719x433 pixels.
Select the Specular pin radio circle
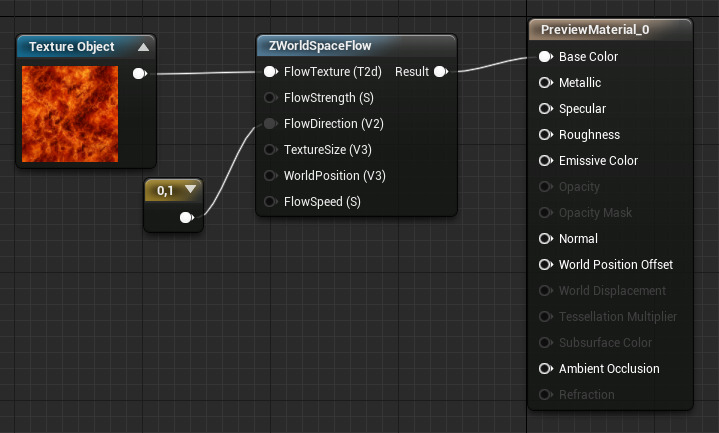(545, 109)
